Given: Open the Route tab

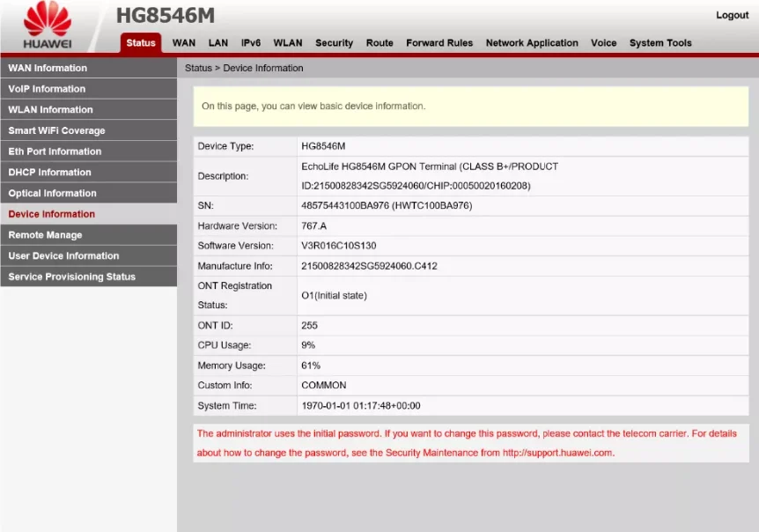Looking at the screenshot, I should 379,42.
